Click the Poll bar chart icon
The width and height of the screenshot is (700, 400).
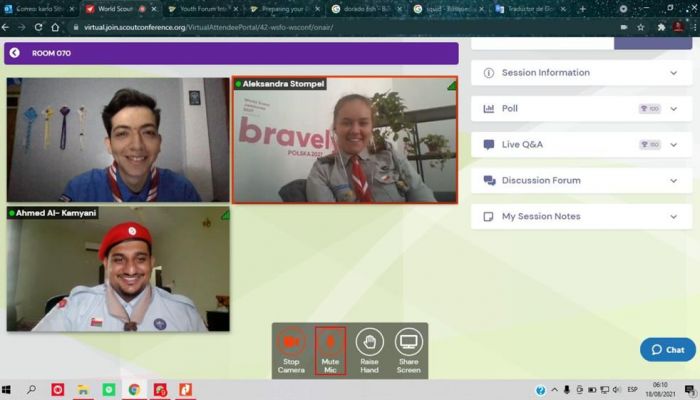[x=489, y=108]
